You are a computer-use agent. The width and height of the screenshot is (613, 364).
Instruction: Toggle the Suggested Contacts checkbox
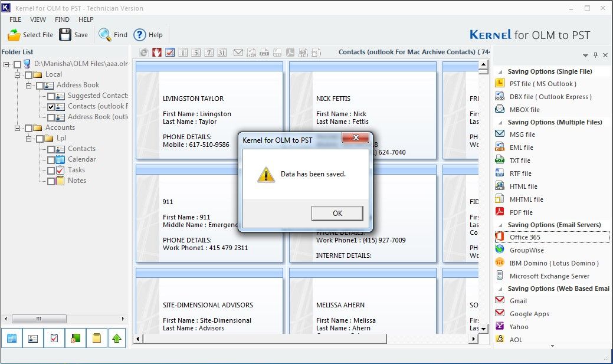click(x=51, y=96)
